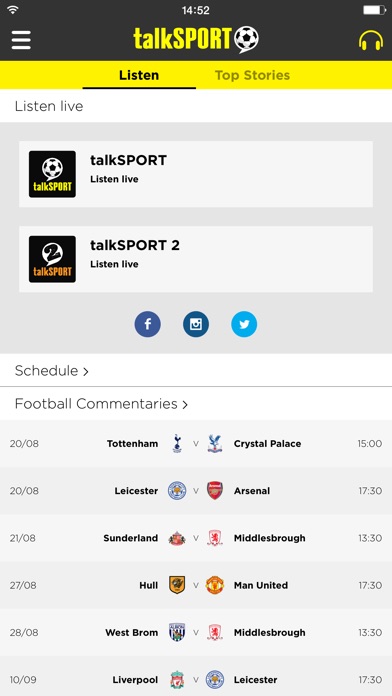
Task: Expand the Football Commentaries section
Action: (x=196, y=403)
